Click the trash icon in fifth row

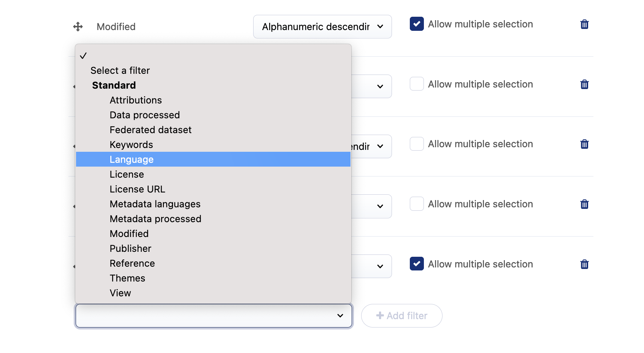point(584,264)
